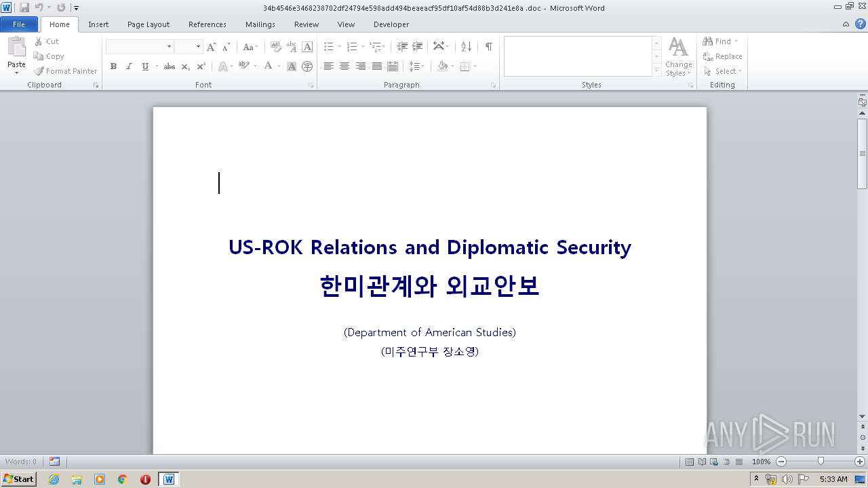Switch to the Insert tab
The width and height of the screenshot is (868, 488).
pyautogui.click(x=98, y=24)
